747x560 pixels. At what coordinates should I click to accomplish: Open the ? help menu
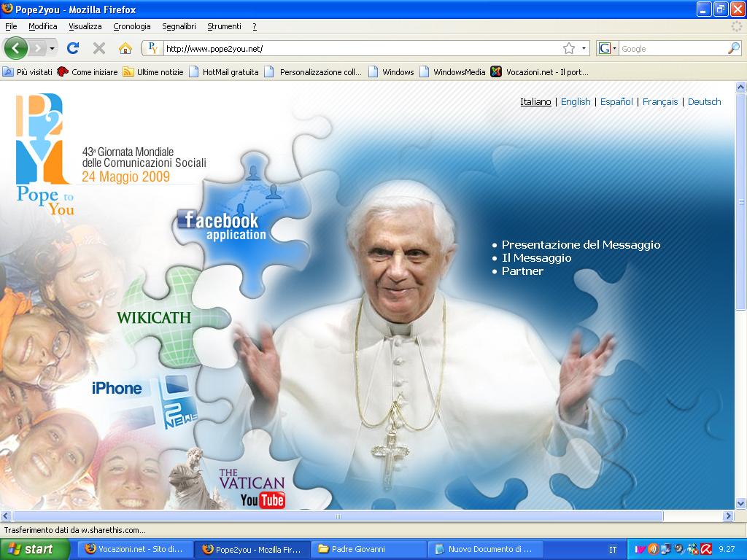click(x=255, y=27)
